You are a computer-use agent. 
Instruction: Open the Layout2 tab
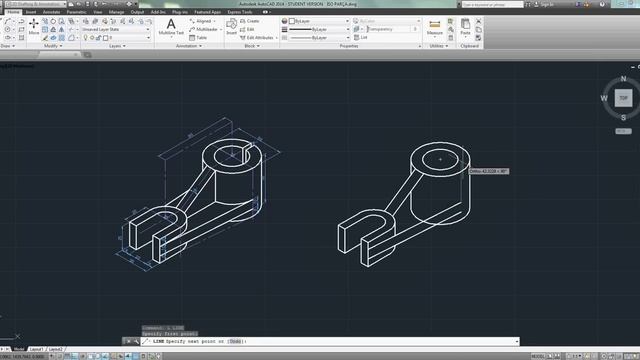[x=56, y=349]
